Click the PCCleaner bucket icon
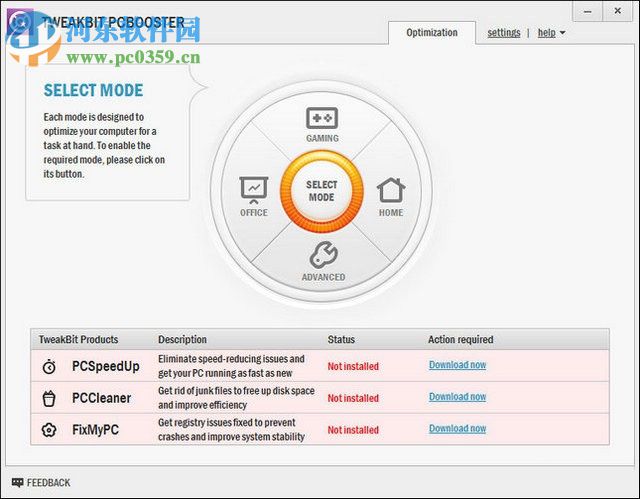Screen dimensions: 640x499 [x=49, y=398]
